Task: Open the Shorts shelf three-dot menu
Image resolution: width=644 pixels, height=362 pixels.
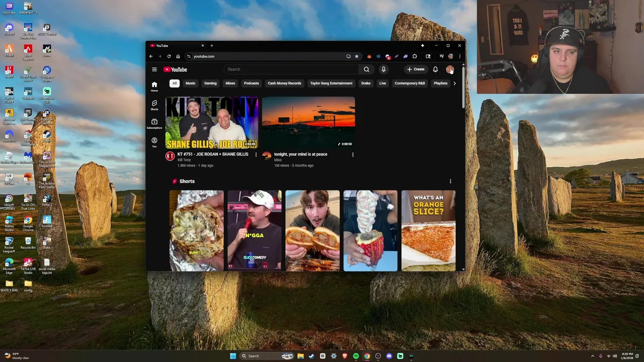Action: pos(450,182)
